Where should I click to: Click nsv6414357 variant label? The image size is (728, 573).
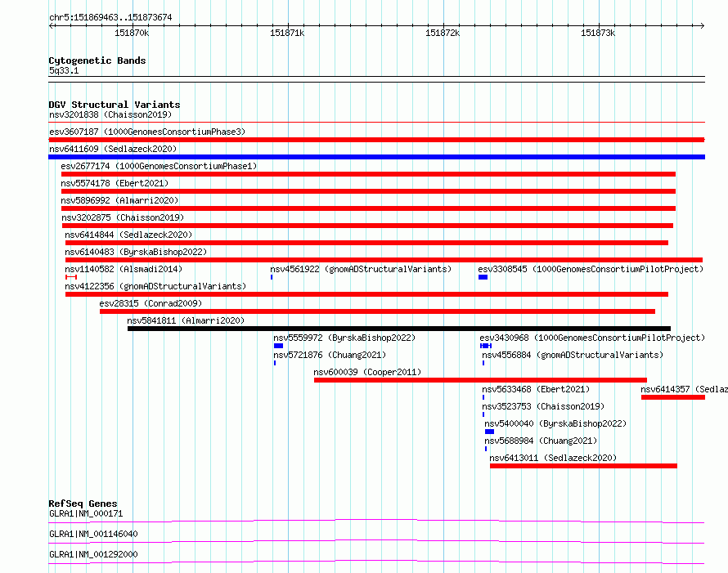tap(685, 389)
